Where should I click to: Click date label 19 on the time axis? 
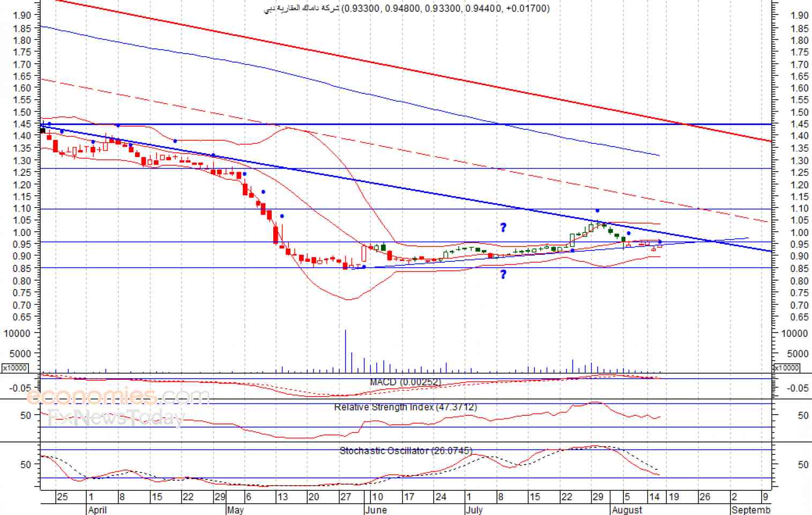673,497
